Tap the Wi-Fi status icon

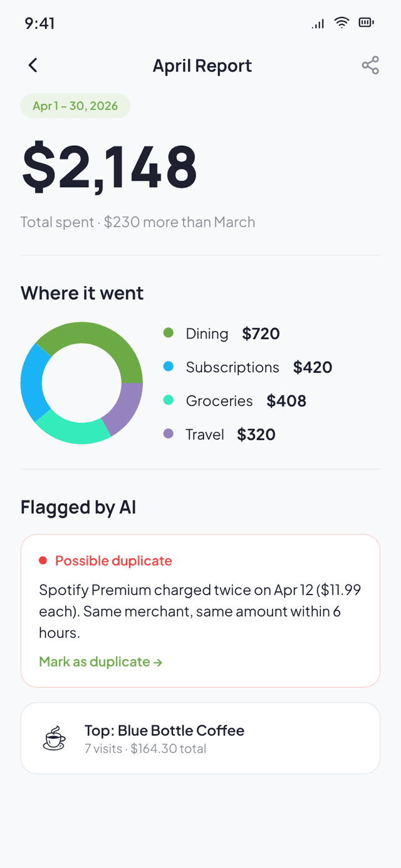(x=341, y=23)
